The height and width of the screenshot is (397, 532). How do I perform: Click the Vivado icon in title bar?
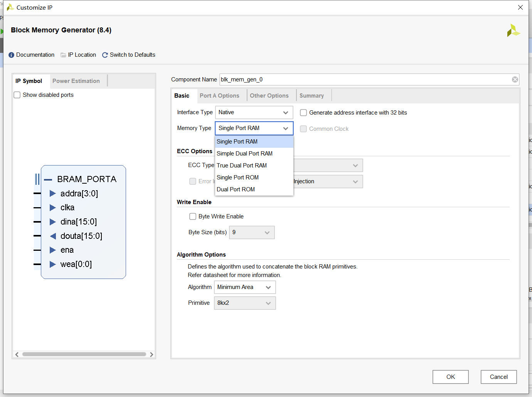(x=10, y=7)
